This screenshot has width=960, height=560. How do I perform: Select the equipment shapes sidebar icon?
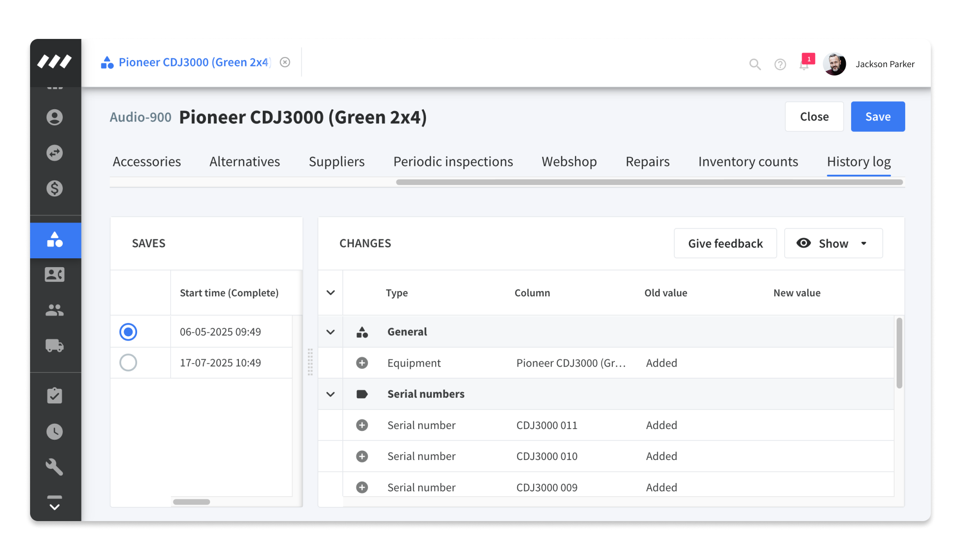click(55, 240)
